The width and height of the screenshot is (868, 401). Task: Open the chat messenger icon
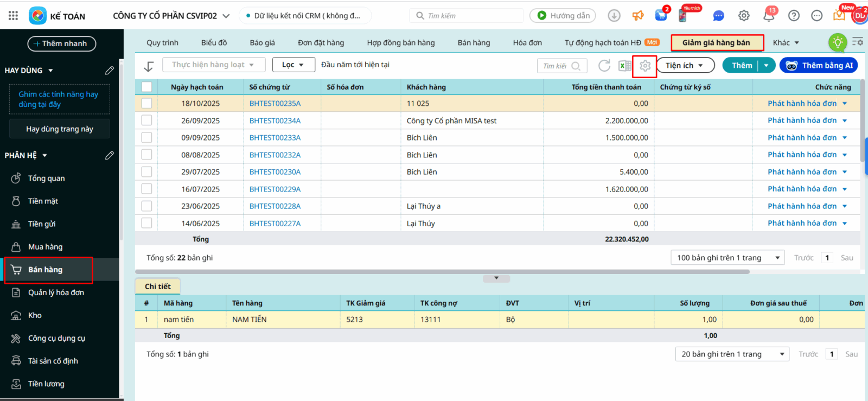pyautogui.click(x=718, y=16)
